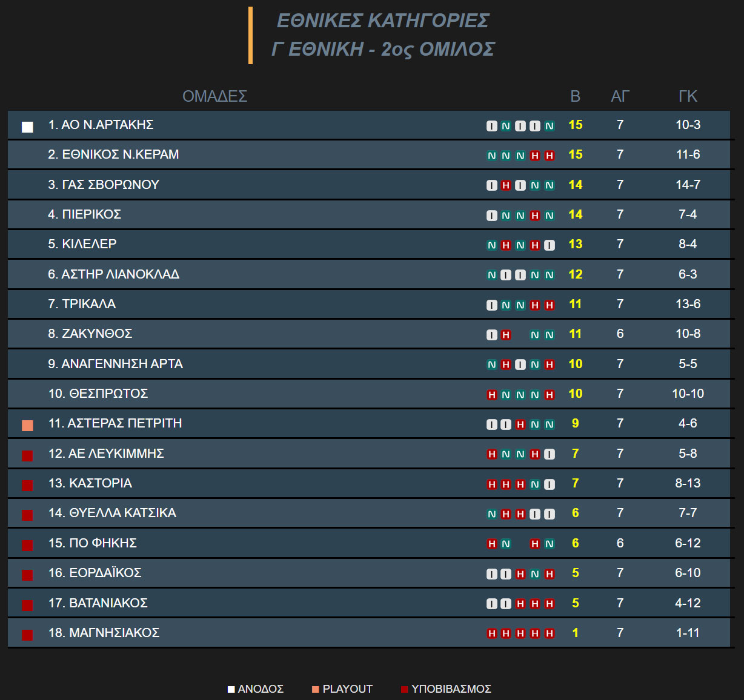Select team 17. ΒΑΤΑΝΙΑΚΟΣ

coord(98,603)
